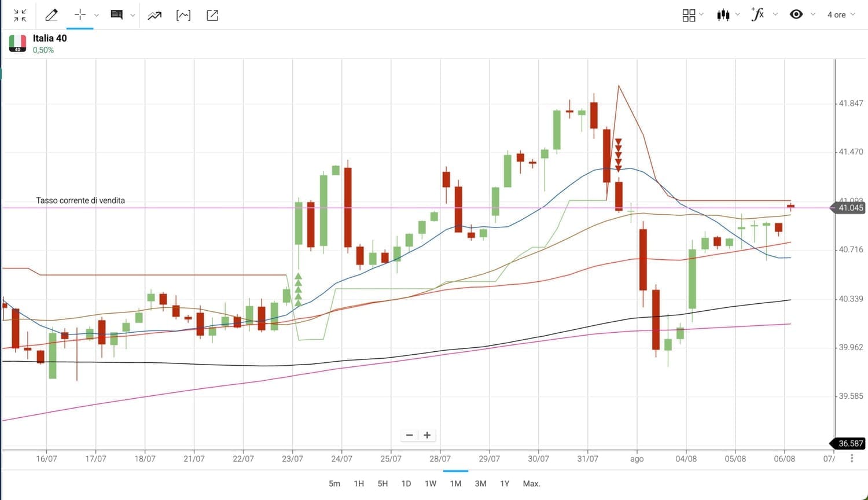
Task: Select the Max. range option
Action: (531, 483)
